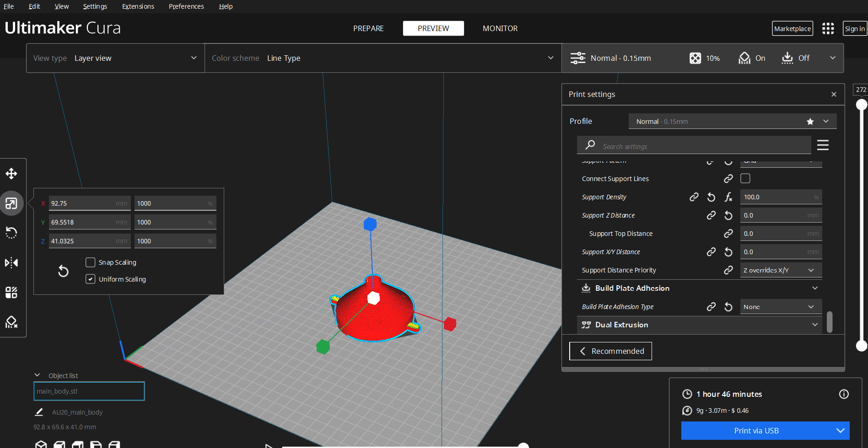The image size is (868, 448).
Task: Click Print via USB button
Action: coord(756,431)
